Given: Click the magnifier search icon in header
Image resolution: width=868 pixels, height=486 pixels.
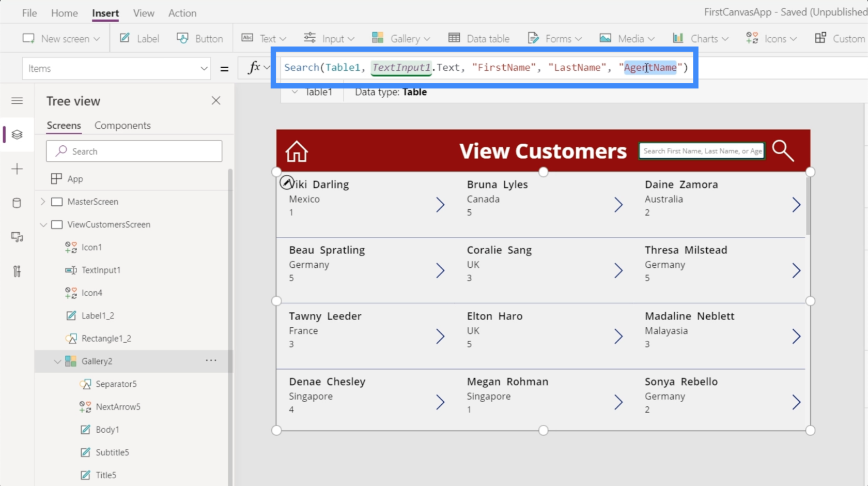Looking at the screenshot, I should (783, 151).
